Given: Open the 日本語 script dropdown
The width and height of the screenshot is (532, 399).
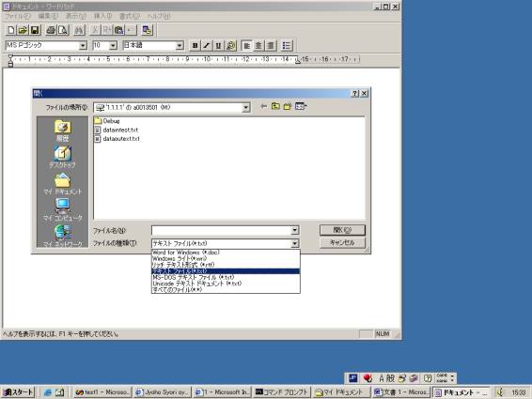Looking at the screenshot, I should click(180, 45).
